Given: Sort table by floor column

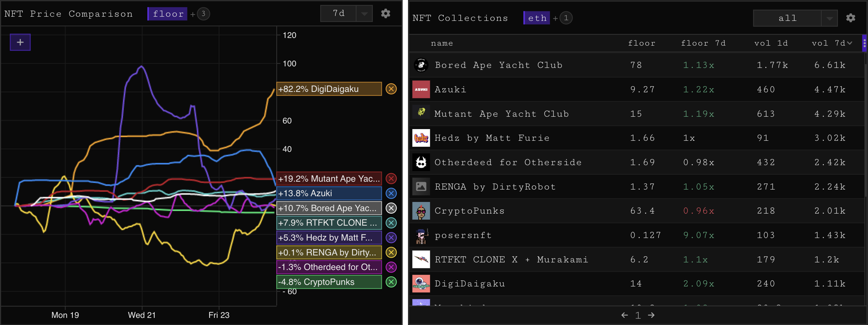Looking at the screenshot, I should (642, 43).
